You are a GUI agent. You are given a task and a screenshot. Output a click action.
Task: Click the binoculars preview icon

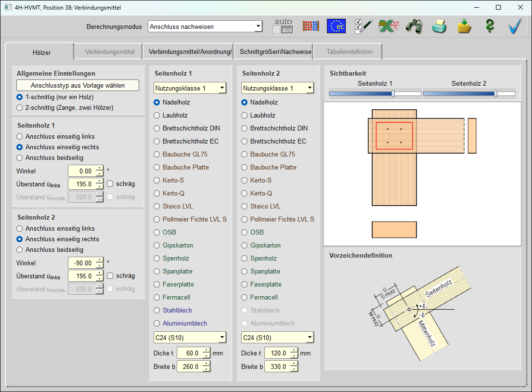pyautogui.click(x=413, y=26)
